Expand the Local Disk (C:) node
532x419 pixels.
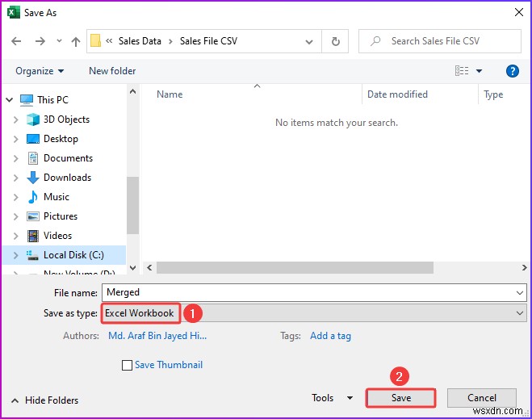tap(15, 255)
